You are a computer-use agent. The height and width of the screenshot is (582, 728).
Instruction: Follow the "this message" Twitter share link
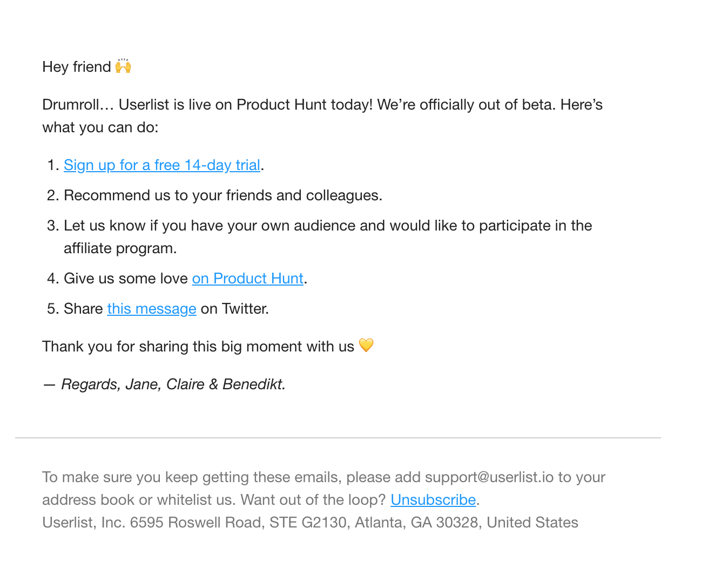coord(152,309)
